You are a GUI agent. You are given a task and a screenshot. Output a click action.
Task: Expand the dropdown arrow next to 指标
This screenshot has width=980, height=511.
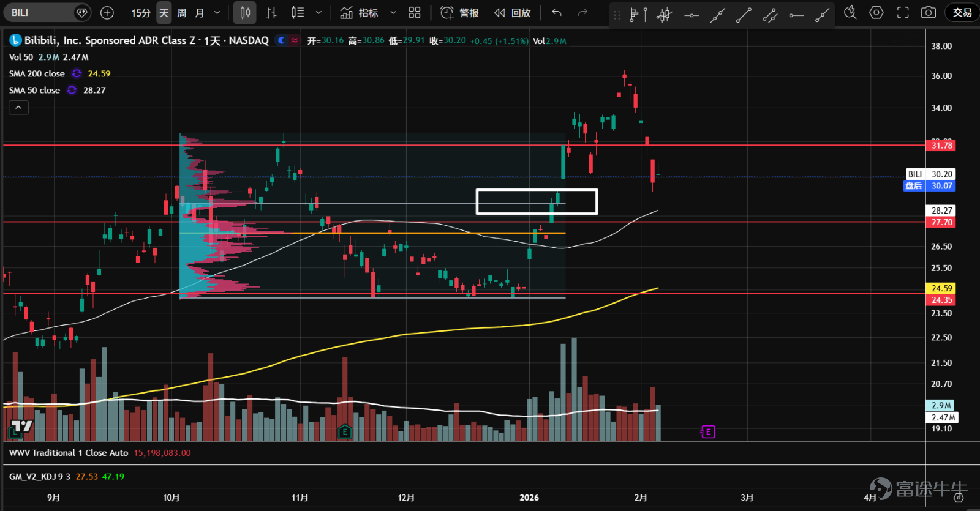[x=393, y=12]
